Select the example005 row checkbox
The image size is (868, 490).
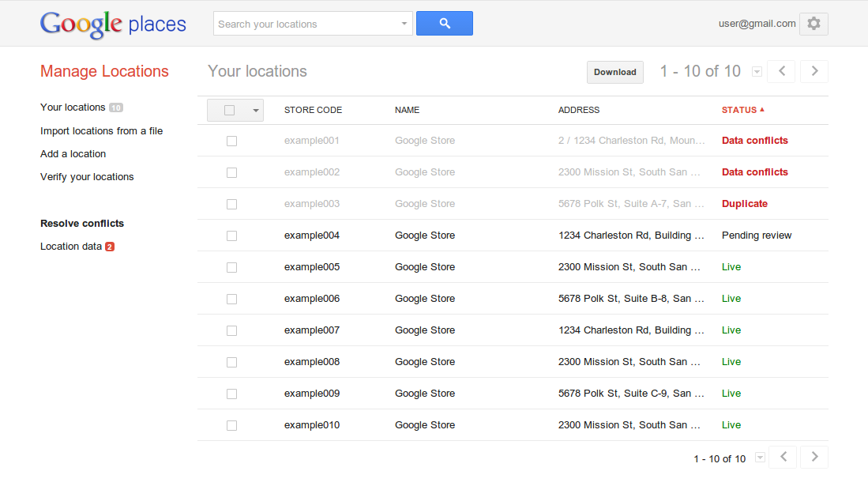(231, 267)
